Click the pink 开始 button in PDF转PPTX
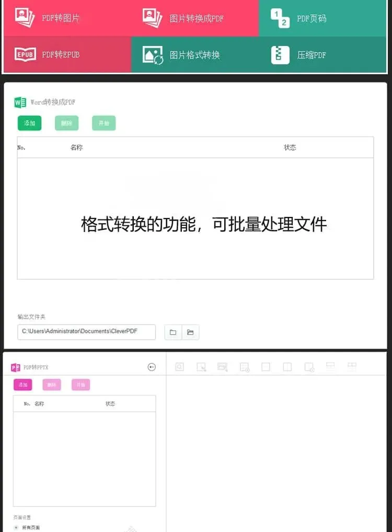 pyautogui.click(x=81, y=385)
